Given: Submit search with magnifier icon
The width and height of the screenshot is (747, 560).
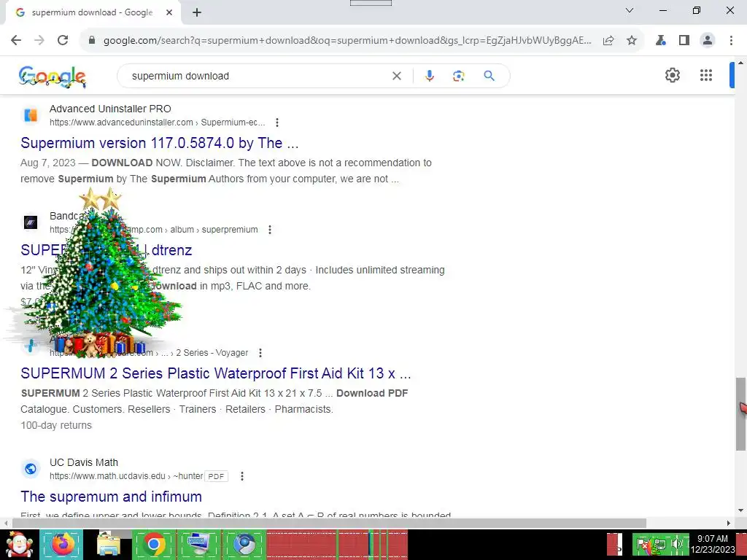Looking at the screenshot, I should tap(489, 76).
